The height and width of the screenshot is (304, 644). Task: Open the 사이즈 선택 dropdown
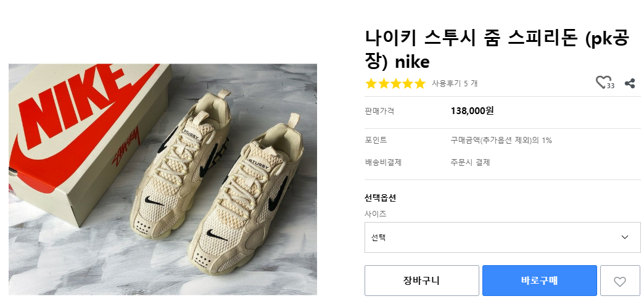tap(493, 237)
